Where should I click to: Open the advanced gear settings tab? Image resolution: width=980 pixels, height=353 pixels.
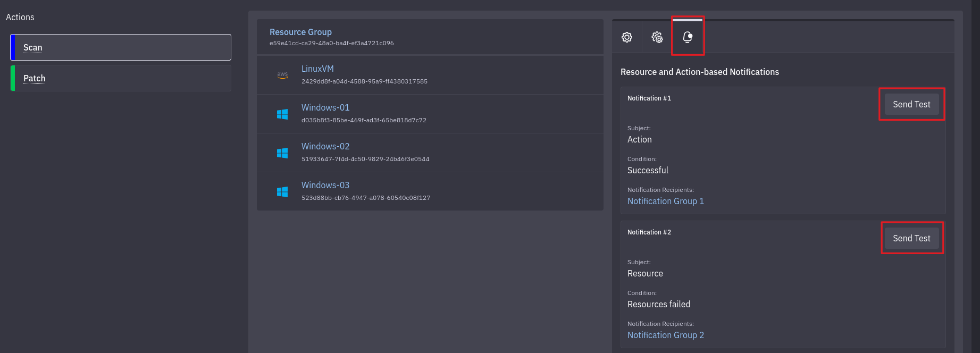tap(657, 37)
